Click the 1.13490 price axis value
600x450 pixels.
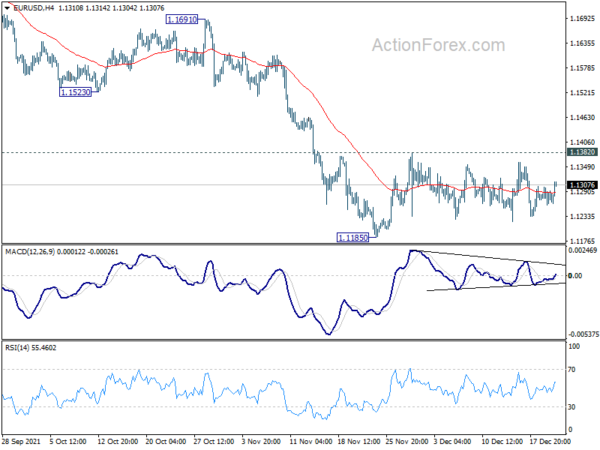(x=582, y=167)
